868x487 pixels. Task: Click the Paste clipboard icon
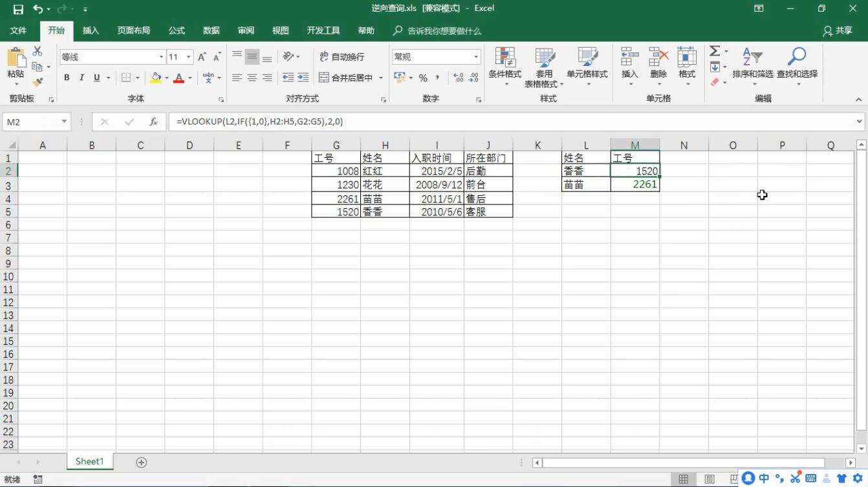tap(16, 58)
